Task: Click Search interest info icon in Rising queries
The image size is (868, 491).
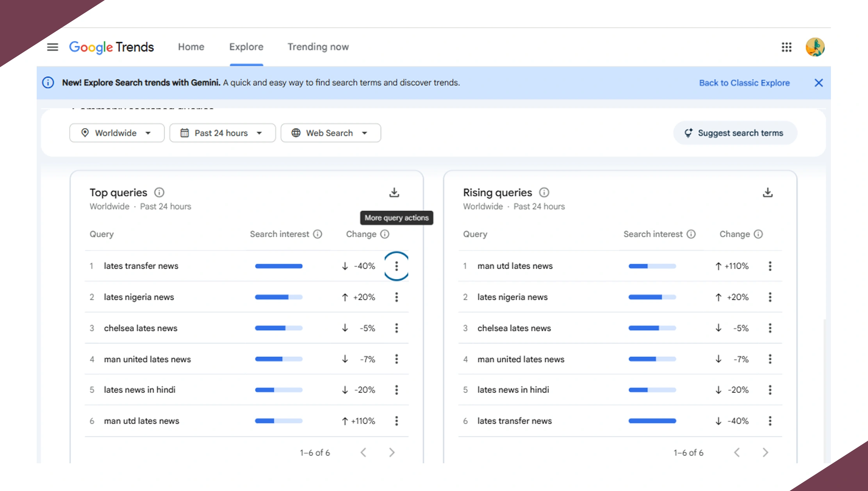Action: [x=691, y=234]
